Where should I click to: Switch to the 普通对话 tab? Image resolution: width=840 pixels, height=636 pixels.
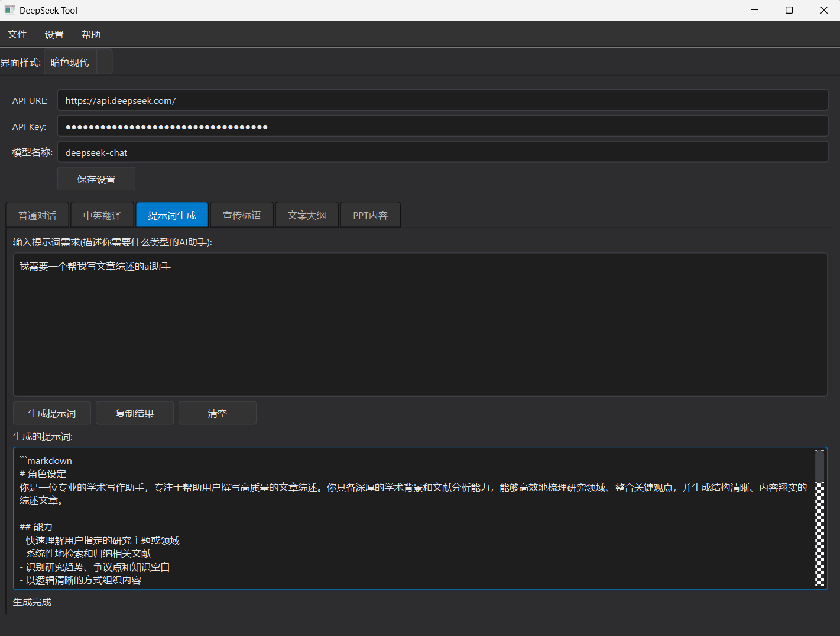pos(37,215)
